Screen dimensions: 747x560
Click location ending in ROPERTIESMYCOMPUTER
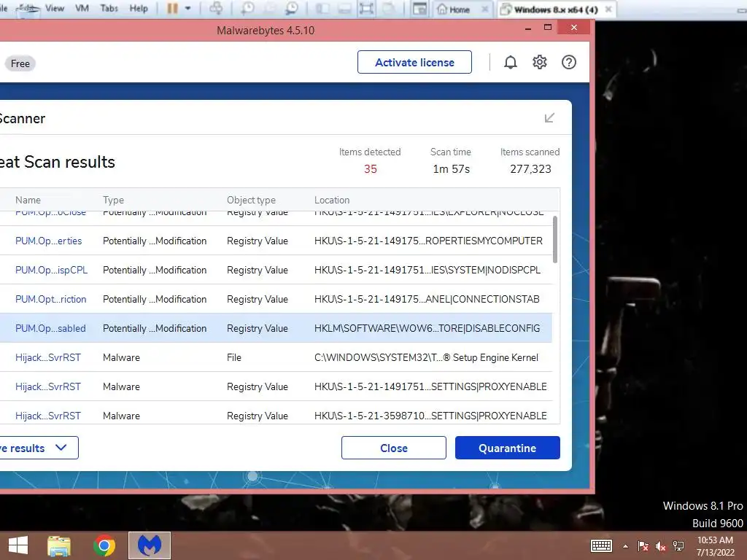(x=428, y=241)
